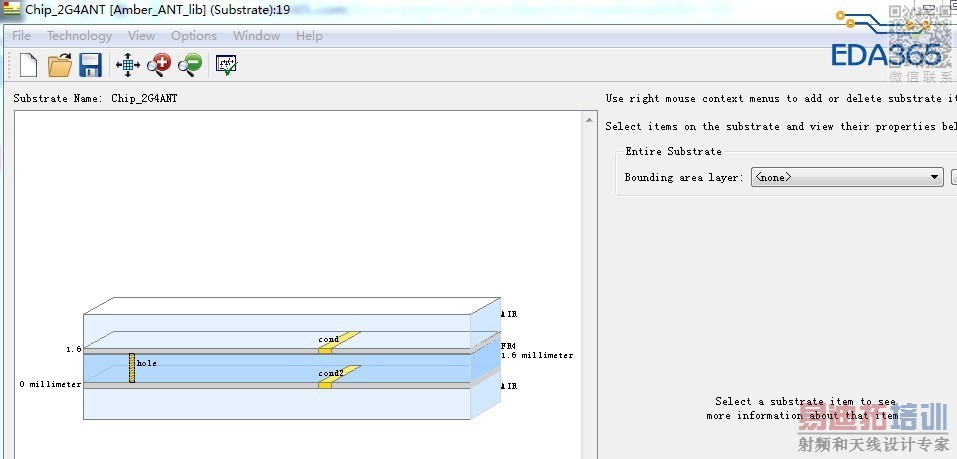Open a substrate file via folder icon
The image size is (957, 459).
click(x=60, y=65)
